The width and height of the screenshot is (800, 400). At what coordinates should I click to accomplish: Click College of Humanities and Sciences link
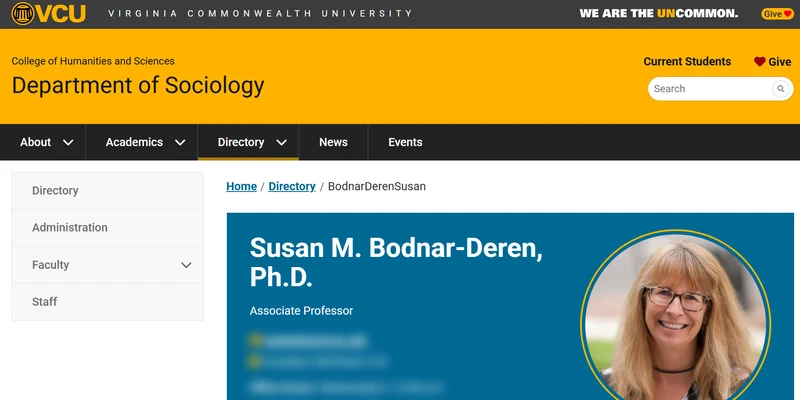(x=93, y=61)
